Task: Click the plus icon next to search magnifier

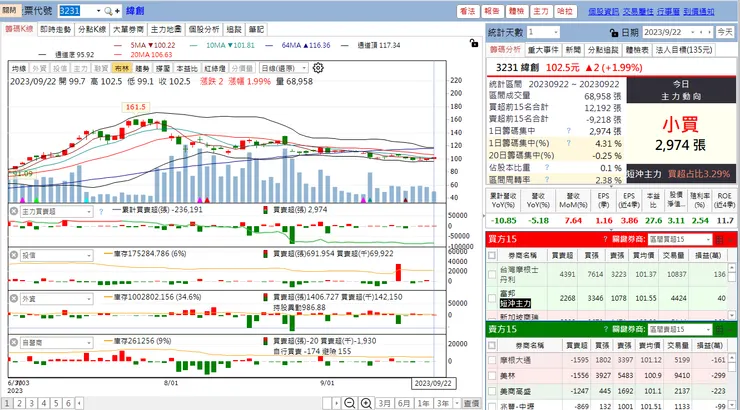Action: (x=117, y=11)
